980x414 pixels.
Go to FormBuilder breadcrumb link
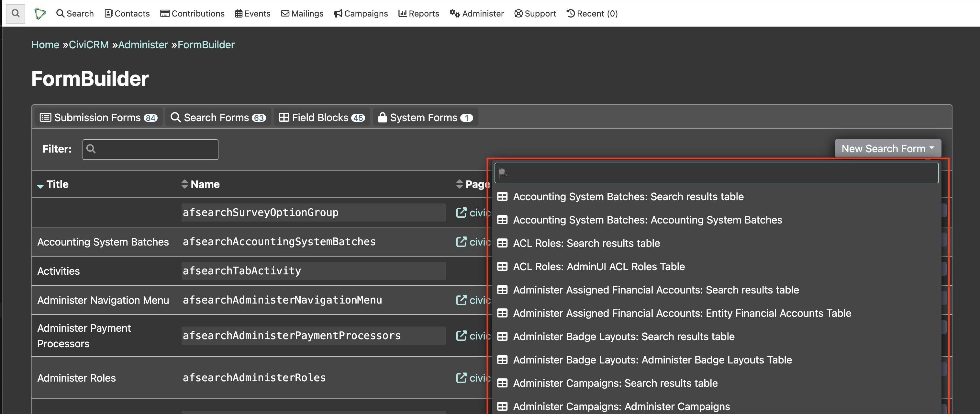tap(206, 45)
